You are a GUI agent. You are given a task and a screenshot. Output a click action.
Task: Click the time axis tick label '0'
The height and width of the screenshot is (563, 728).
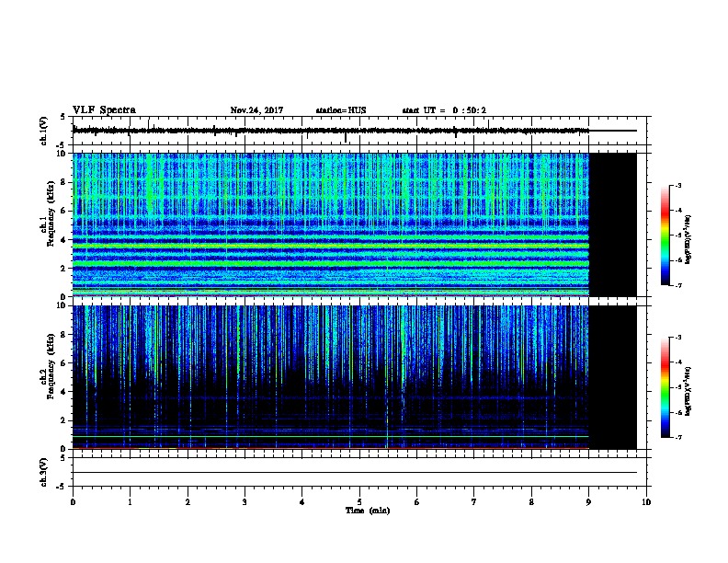coord(73,501)
